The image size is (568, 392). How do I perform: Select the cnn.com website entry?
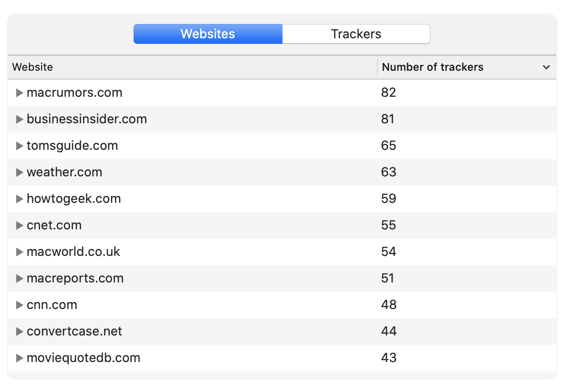(52, 305)
